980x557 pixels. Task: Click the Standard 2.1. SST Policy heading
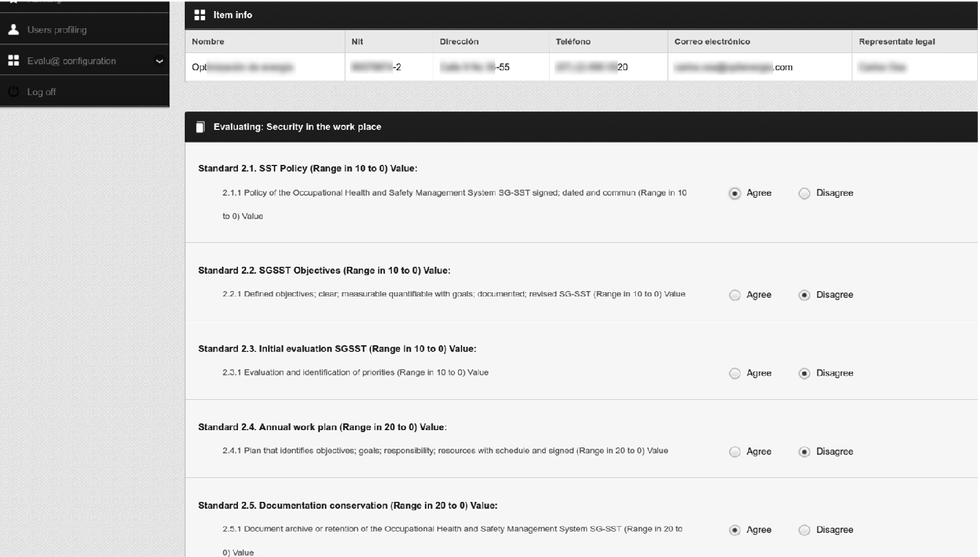click(x=308, y=169)
